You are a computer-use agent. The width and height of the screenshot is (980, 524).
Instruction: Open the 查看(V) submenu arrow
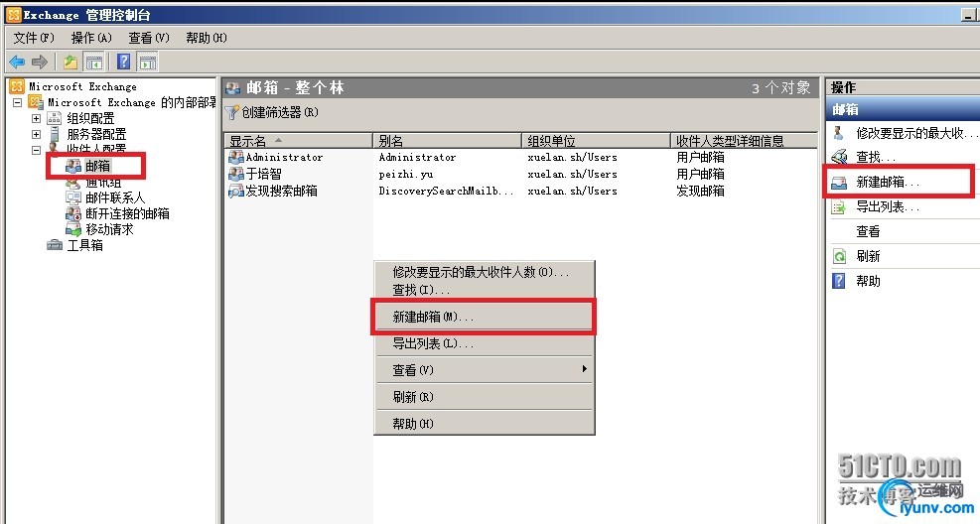[585, 369]
